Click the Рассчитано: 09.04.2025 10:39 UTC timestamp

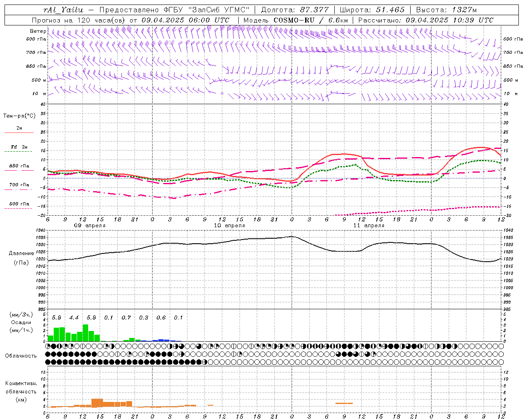(426, 20)
